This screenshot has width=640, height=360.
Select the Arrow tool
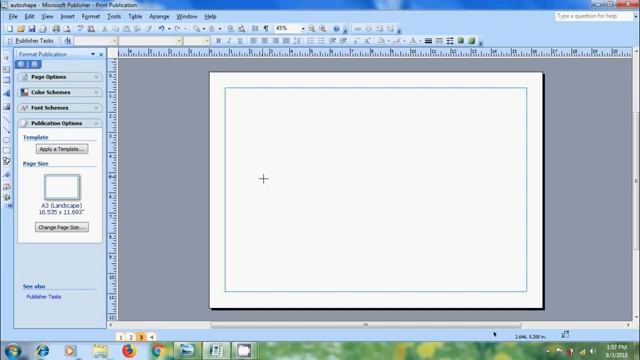[x=7, y=130]
